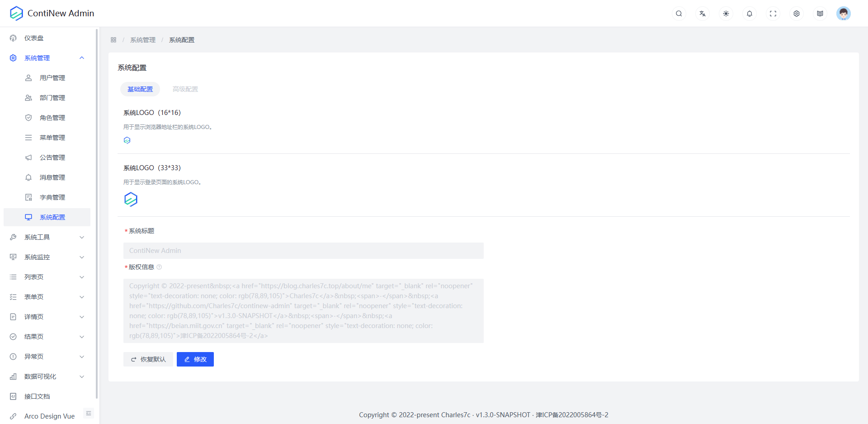Switch to the 高级配置 tab

click(x=185, y=89)
